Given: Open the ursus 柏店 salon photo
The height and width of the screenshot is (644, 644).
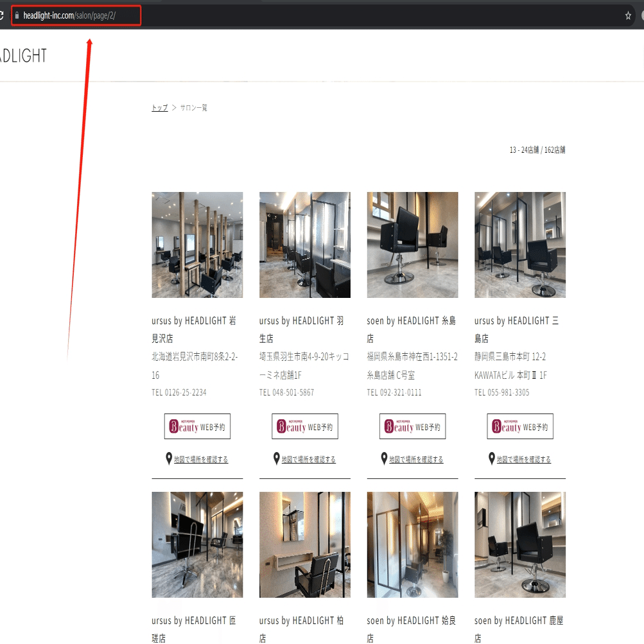Looking at the screenshot, I should coord(305,544).
